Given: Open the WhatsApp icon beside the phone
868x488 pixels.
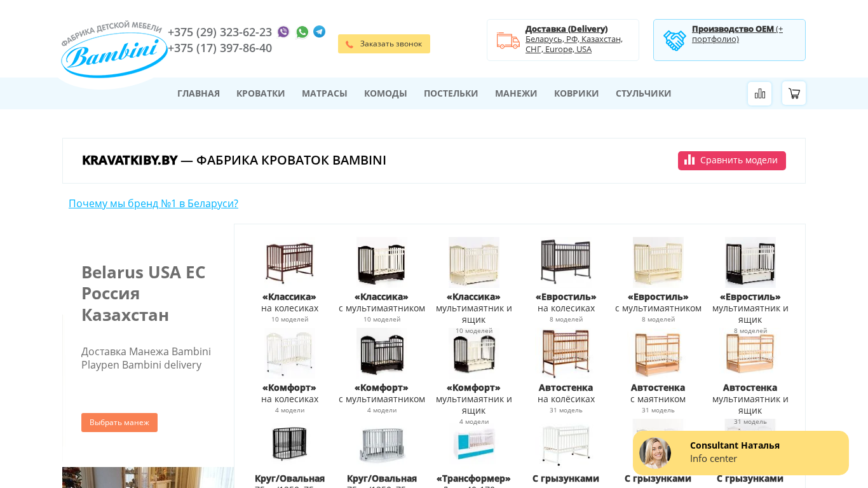Looking at the screenshot, I should click(x=302, y=32).
